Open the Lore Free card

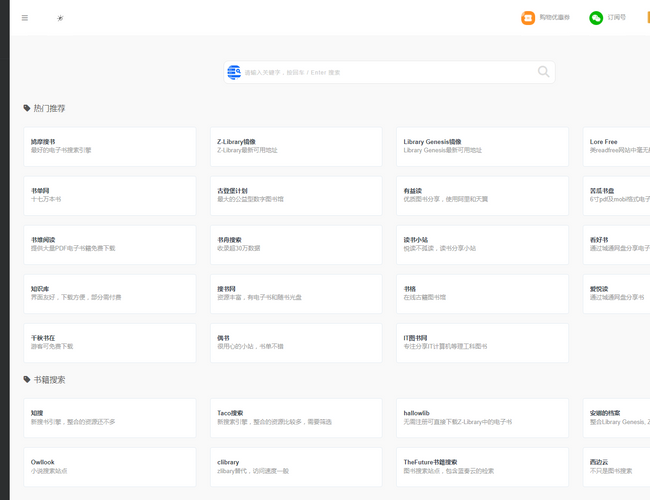pos(617,147)
